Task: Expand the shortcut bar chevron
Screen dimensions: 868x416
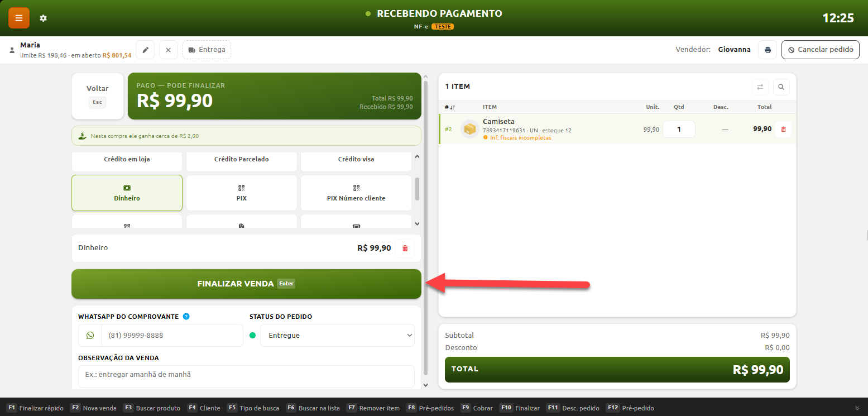Action: coord(857,408)
